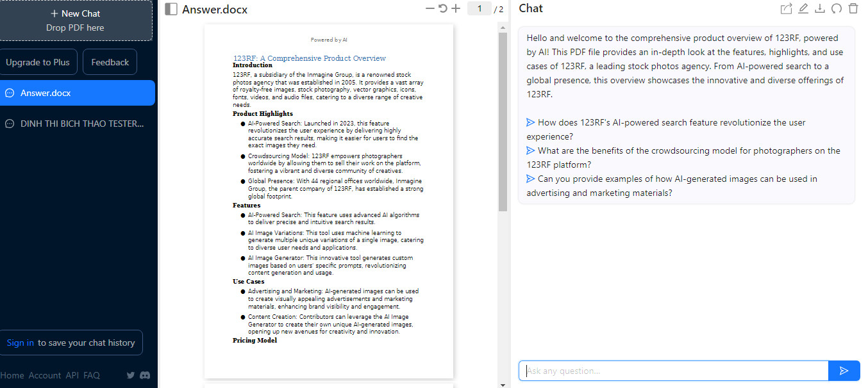The image size is (868, 388).
Task: Rotate the document using the rotate icon
Action: coord(442,8)
